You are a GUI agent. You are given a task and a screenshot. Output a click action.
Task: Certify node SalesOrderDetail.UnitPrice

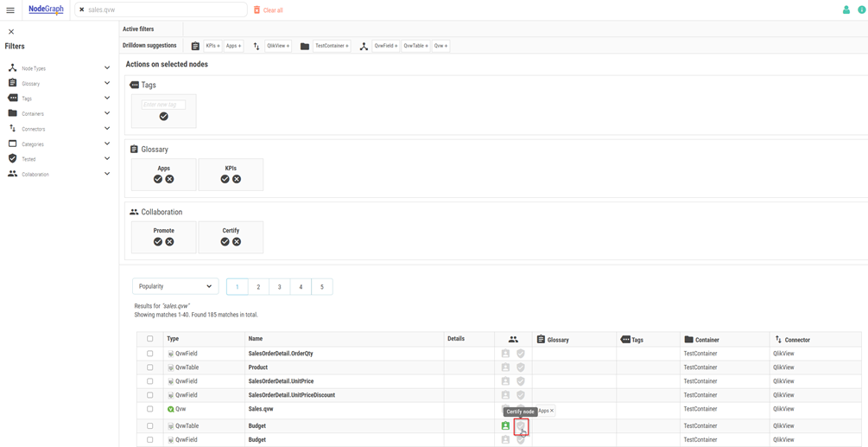520,381
